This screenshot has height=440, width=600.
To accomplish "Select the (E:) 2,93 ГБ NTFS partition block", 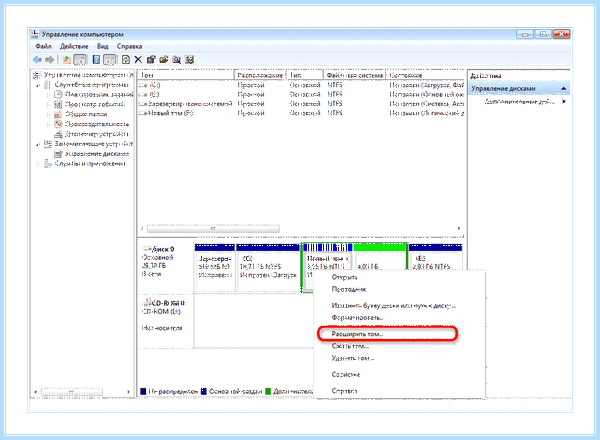I will pyautogui.click(x=435, y=257).
